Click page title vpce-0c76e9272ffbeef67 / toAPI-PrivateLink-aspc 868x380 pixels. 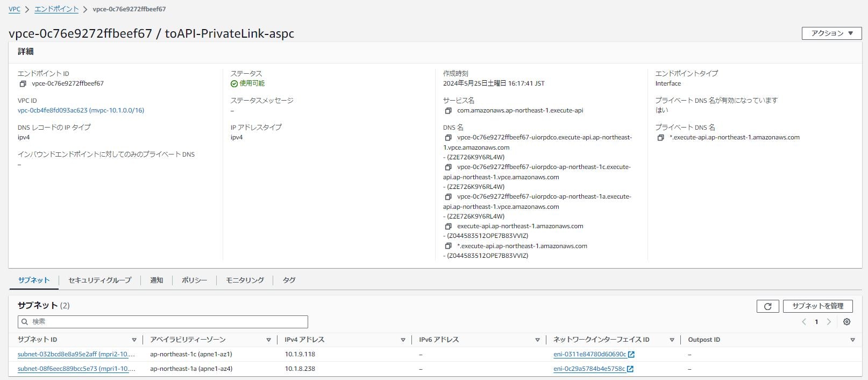pyautogui.click(x=151, y=33)
